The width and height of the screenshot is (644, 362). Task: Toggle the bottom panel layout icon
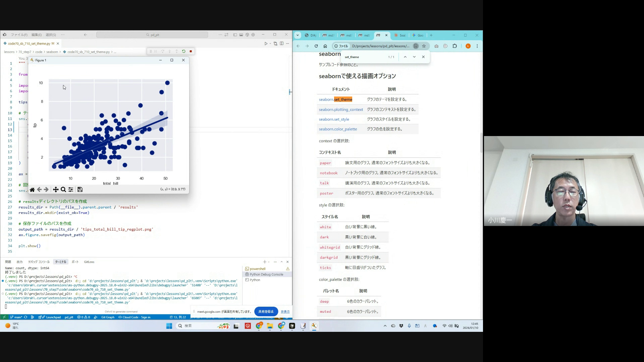241,35
